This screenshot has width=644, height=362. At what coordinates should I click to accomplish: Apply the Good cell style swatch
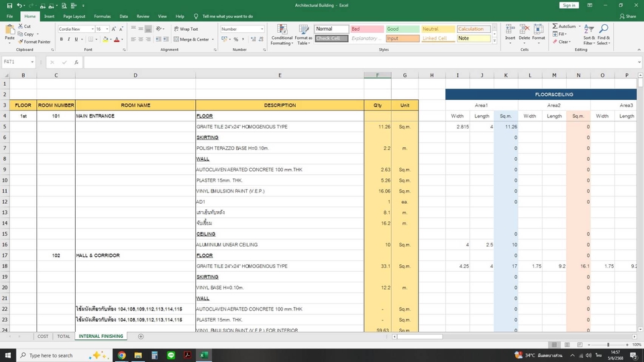pos(402,29)
